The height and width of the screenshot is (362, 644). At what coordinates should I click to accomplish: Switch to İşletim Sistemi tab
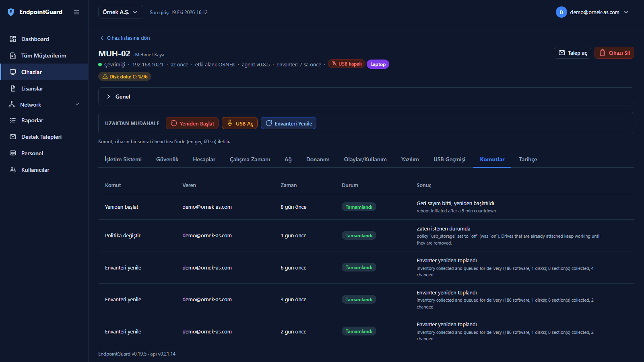[123, 159]
